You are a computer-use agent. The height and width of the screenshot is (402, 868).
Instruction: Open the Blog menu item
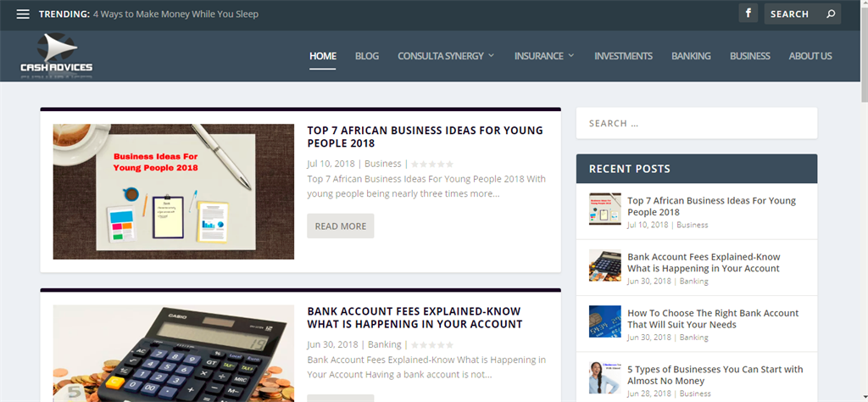367,56
